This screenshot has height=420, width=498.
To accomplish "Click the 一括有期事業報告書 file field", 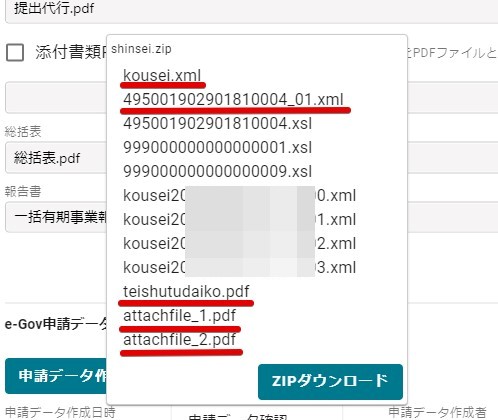I will coord(56,217).
